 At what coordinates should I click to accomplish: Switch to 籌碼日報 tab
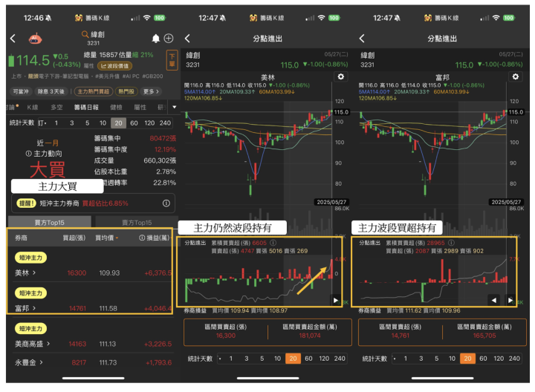pos(86,107)
